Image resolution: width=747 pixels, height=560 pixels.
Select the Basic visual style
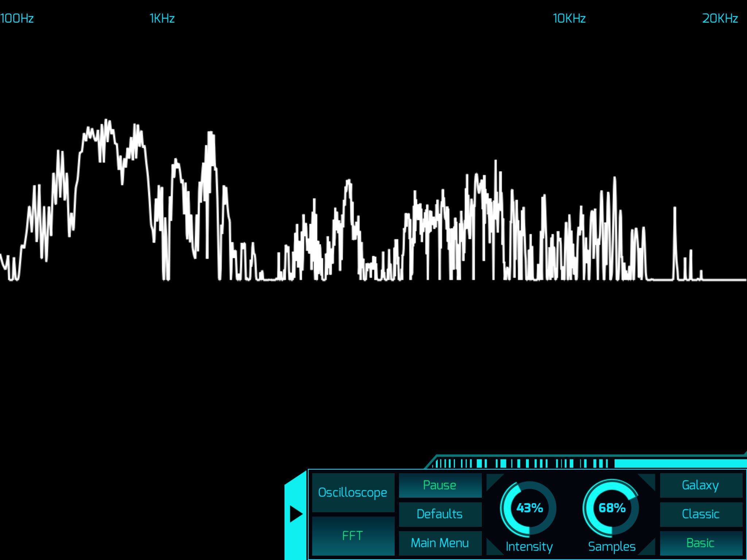point(701,543)
